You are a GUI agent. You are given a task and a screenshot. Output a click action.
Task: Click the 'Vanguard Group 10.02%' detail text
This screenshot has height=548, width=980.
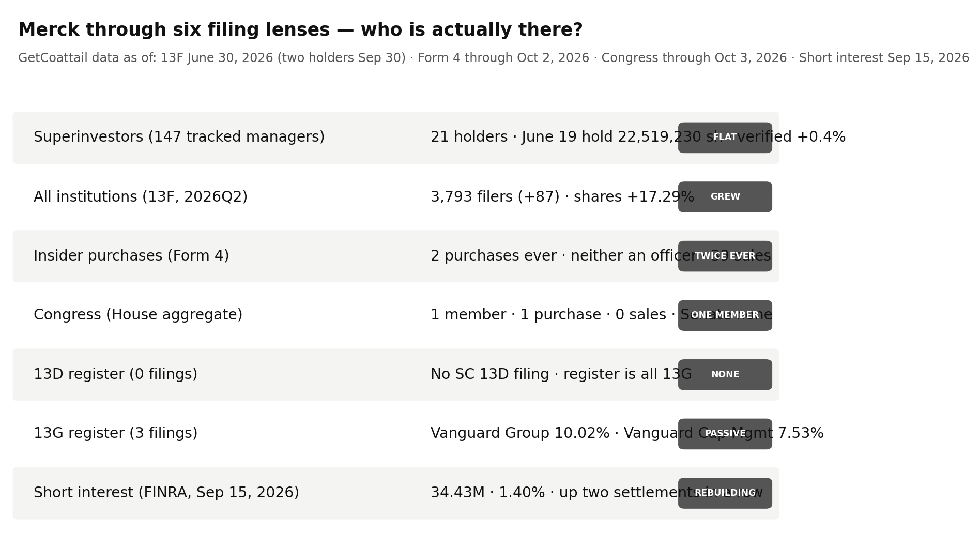[x=520, y=433]
